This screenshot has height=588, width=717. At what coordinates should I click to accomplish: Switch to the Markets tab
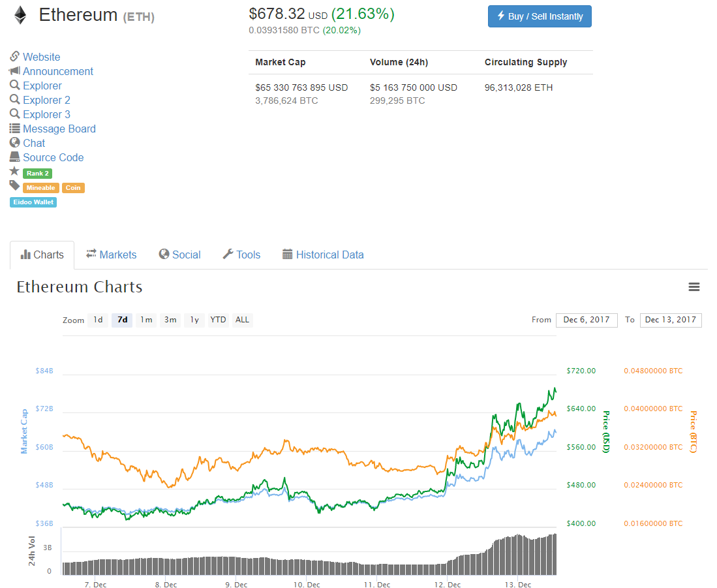coord(111,255)
